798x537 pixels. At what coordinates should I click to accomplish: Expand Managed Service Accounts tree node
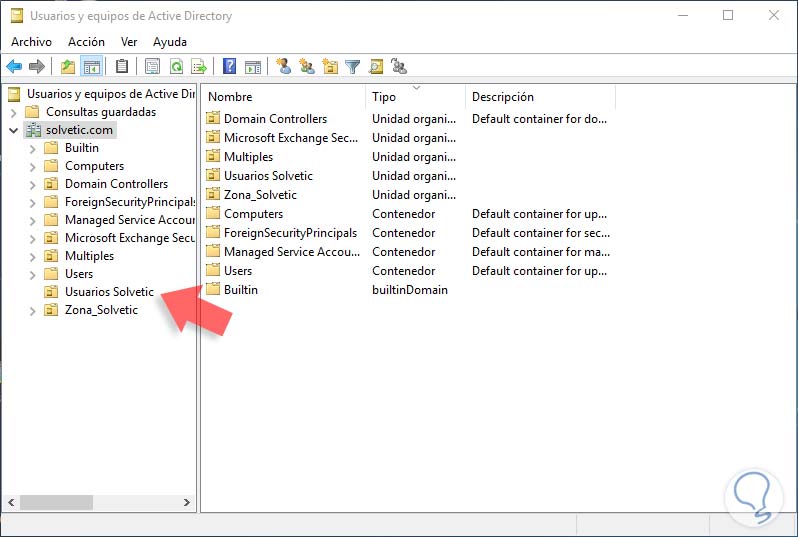pyautogui.click(x=33, y=220)
